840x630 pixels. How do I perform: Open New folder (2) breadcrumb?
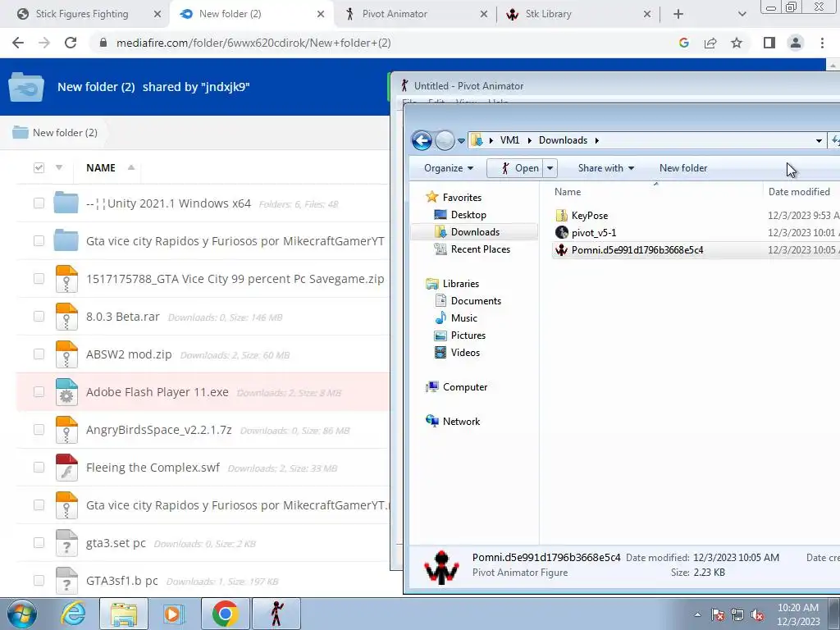point(65,132)
